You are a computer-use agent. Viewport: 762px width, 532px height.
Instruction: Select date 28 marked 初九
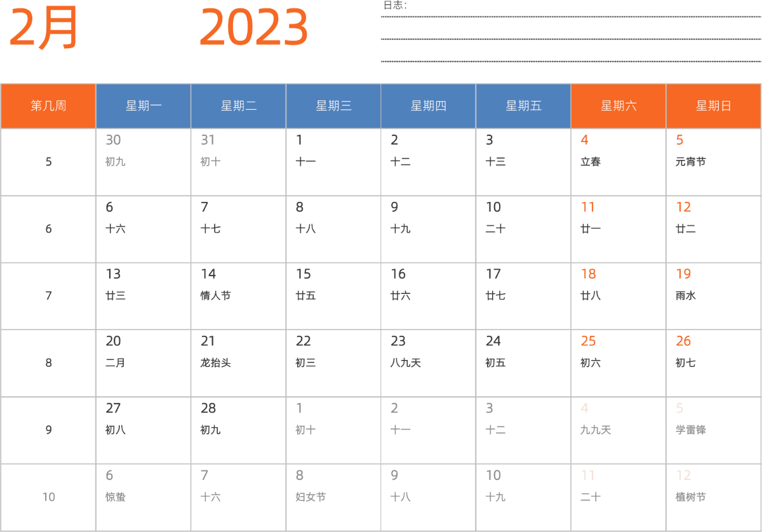[x=239, y=430]
